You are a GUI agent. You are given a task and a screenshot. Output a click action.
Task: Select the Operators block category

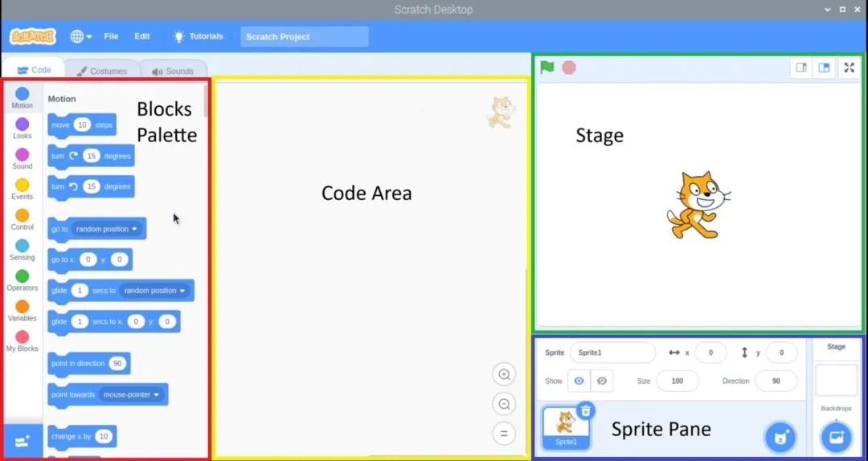[x=23, y=280]
